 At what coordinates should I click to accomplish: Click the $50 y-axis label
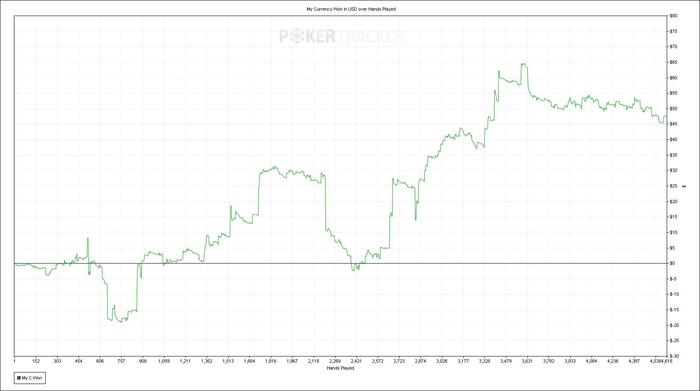pos(673,109)
